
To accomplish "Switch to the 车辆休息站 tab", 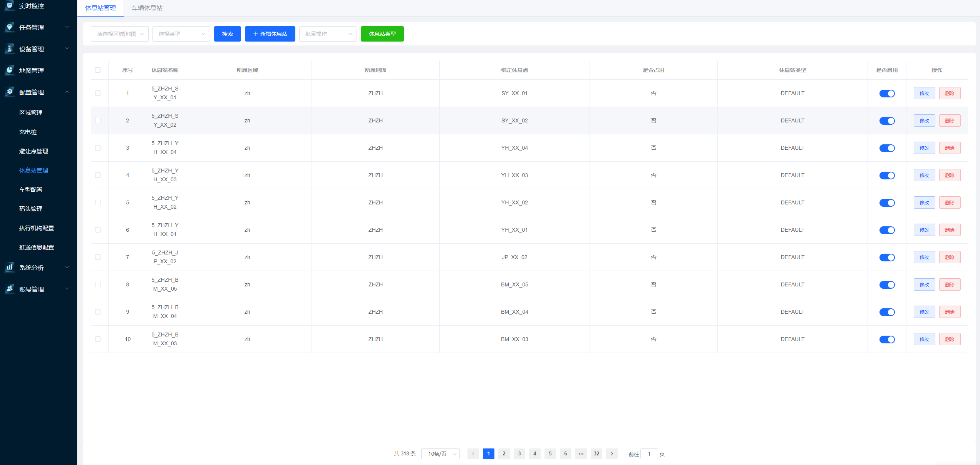I will pyautogui.click(x=147, y=8).
